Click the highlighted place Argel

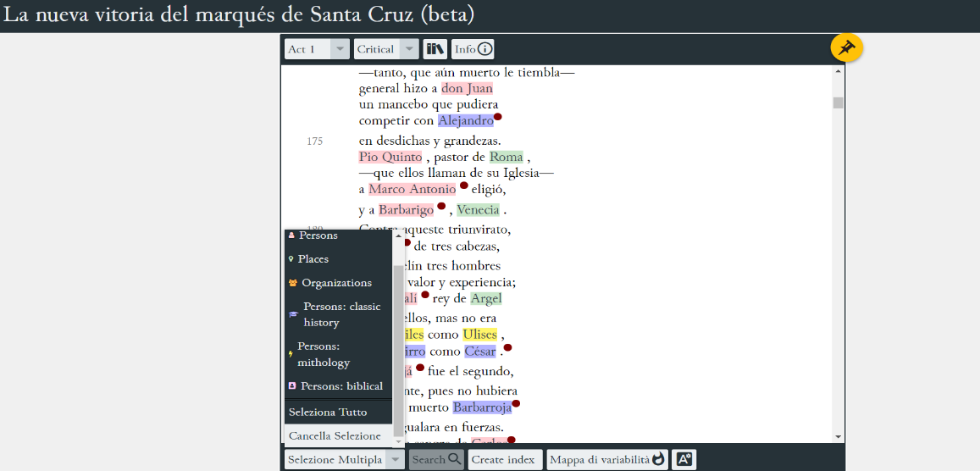(486, 298)
